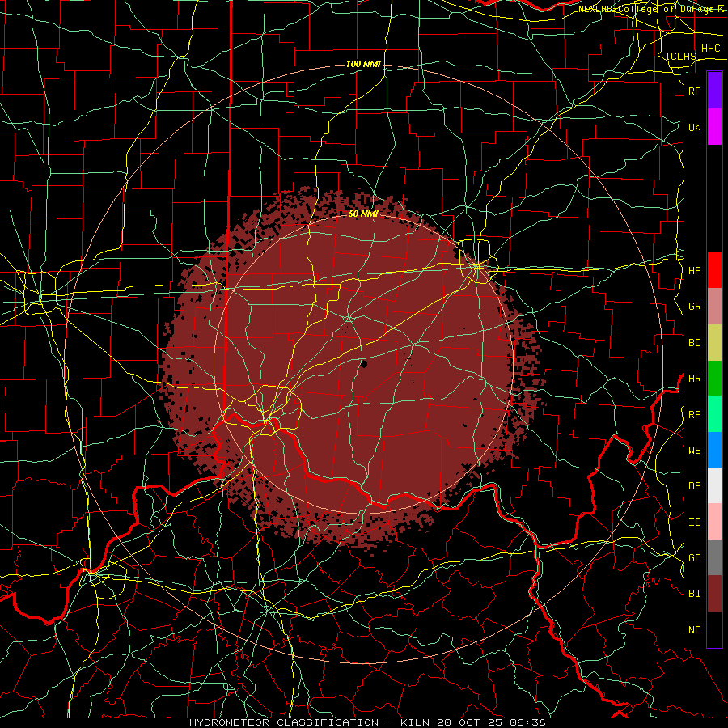Click the "UK" legend label
Viewport: 728px width, 728px height.
pos(694,127)
